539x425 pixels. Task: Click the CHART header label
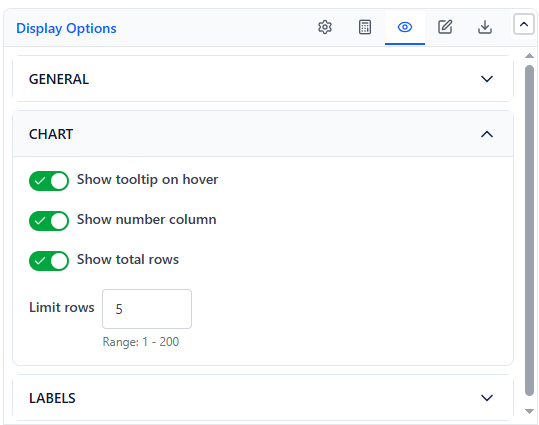point(51,134)
